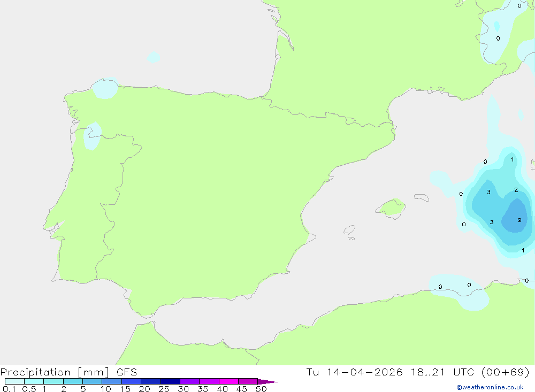
Task: Click the '9' precipitation value on the map
Action: pyautogui.click(x=519, y=220)
